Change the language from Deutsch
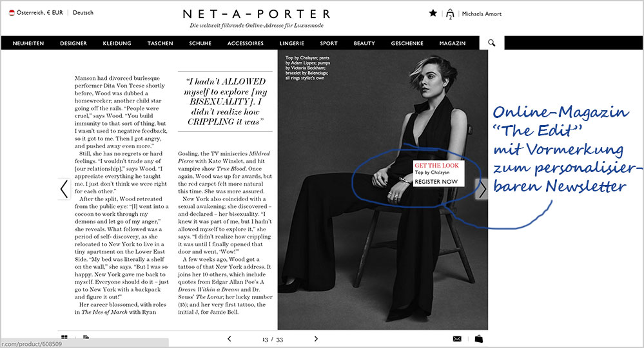 point(83,13)
